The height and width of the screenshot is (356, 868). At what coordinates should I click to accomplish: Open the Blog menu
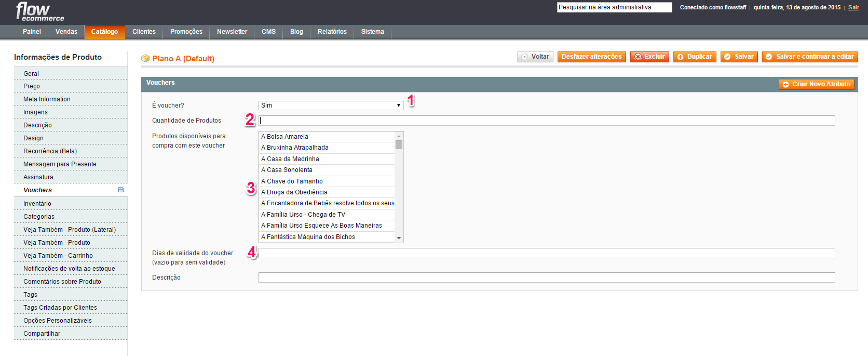point(296,32)
